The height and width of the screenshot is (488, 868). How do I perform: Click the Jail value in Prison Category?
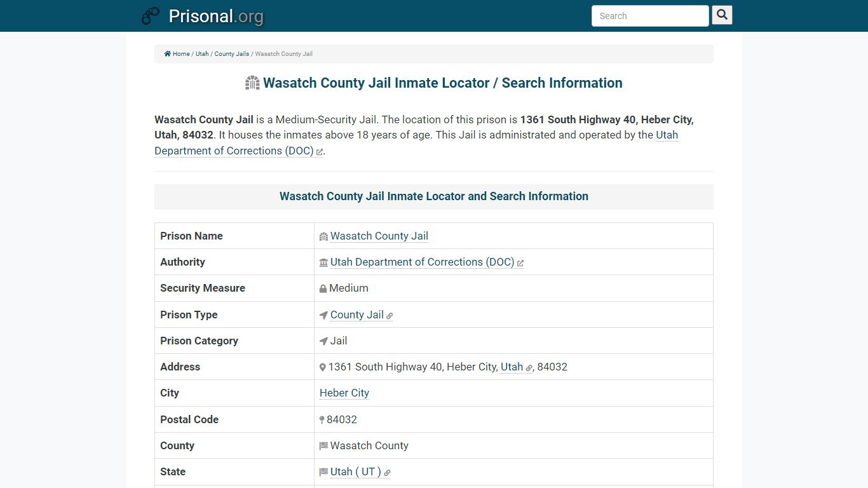click(x=339, y=341)
